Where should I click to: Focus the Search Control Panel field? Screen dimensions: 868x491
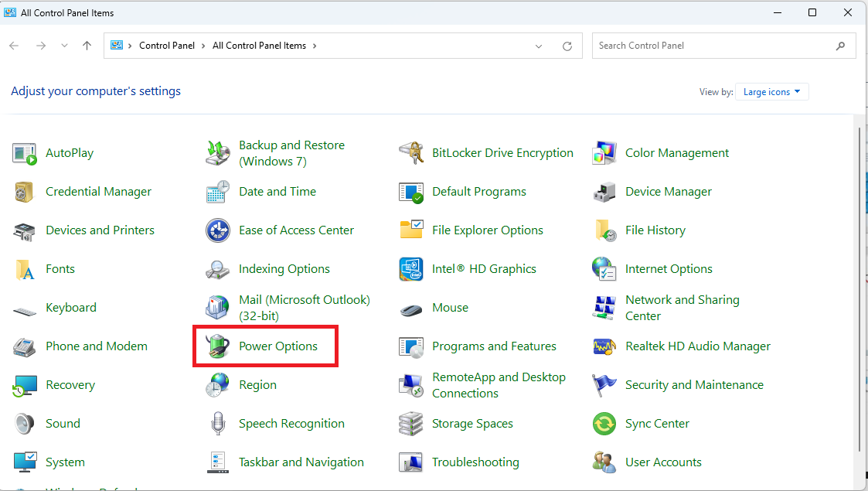tap(723, 46)
